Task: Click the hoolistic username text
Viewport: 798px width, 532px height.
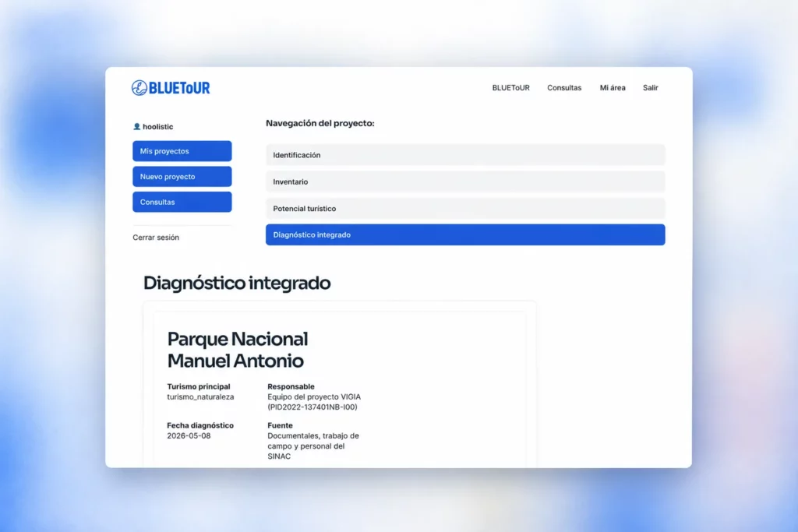Action: point(157,127)
